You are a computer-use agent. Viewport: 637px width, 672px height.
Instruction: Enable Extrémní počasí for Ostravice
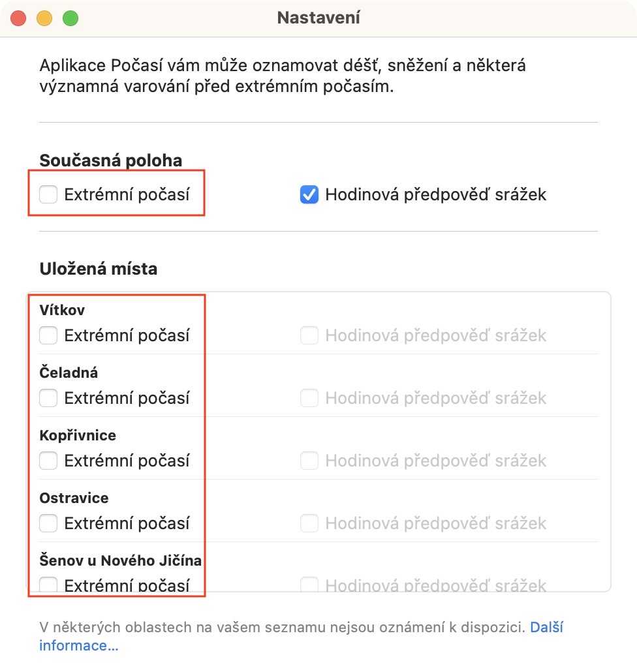[x=48, y=523]
